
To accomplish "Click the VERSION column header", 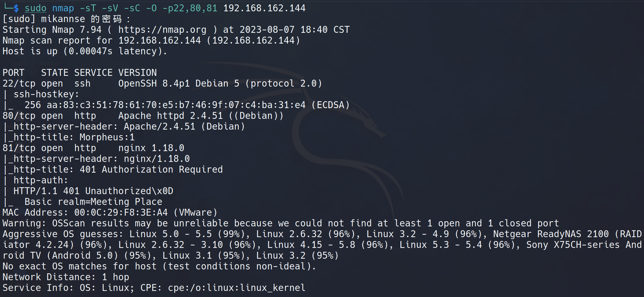I will [x=137, y=73].
